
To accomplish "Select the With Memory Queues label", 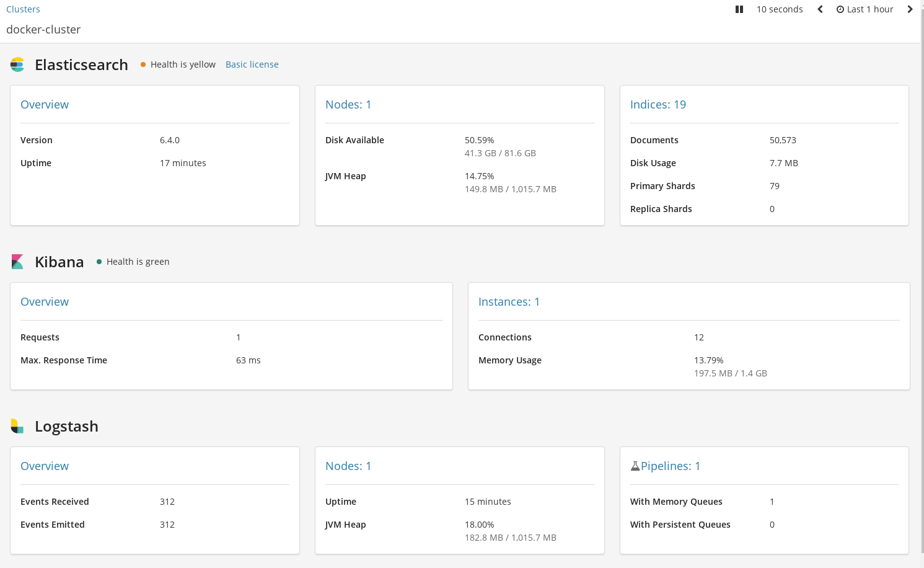I will (676, 502).
